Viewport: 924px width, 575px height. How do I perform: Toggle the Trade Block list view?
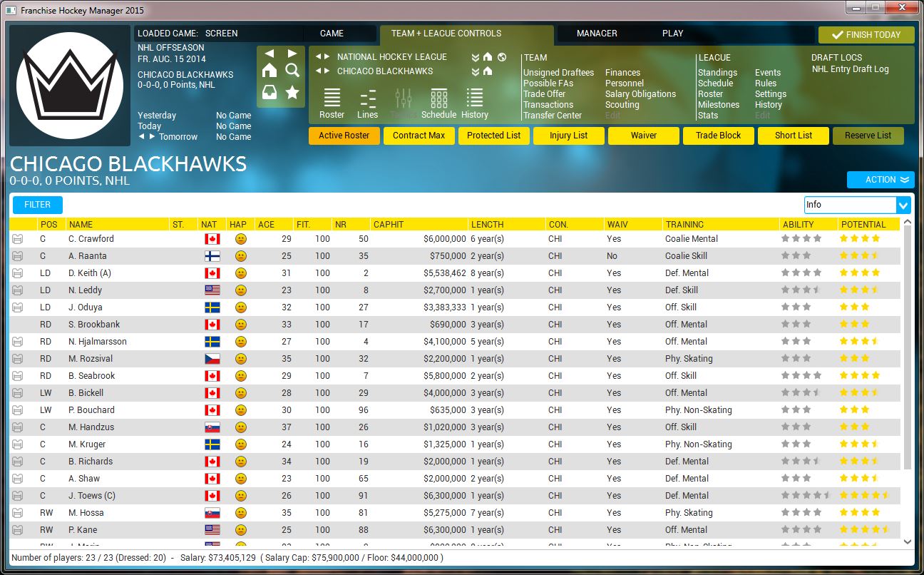point(718,136)
